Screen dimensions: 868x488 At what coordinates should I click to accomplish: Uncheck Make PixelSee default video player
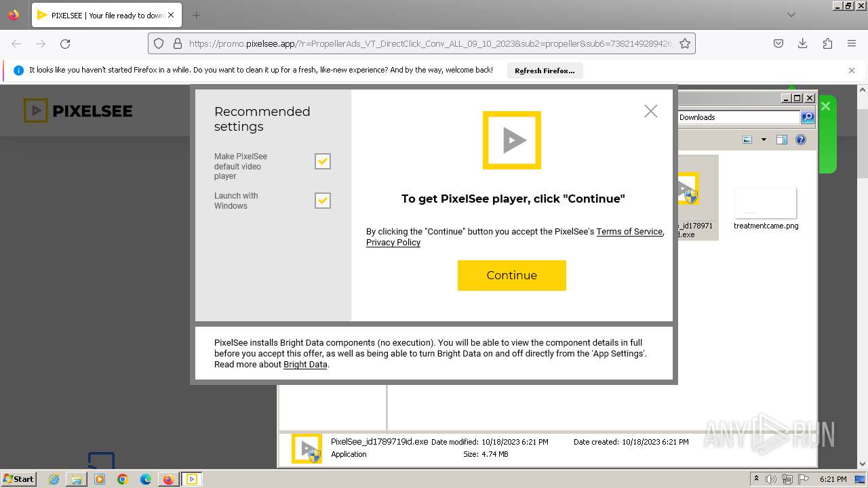coord(323,161)
